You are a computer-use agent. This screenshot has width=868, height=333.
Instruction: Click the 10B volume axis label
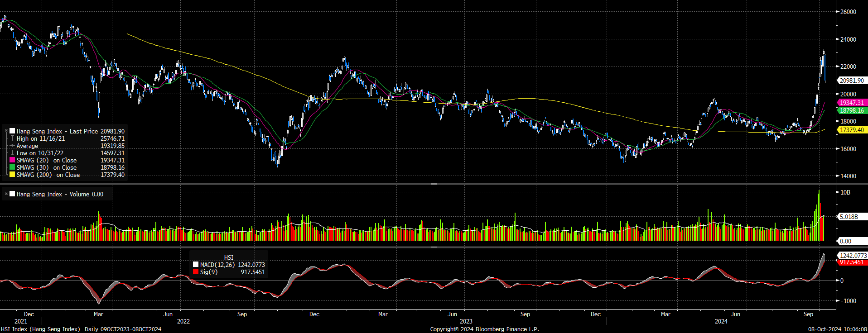pyautogui.click(x=845, y=192)
